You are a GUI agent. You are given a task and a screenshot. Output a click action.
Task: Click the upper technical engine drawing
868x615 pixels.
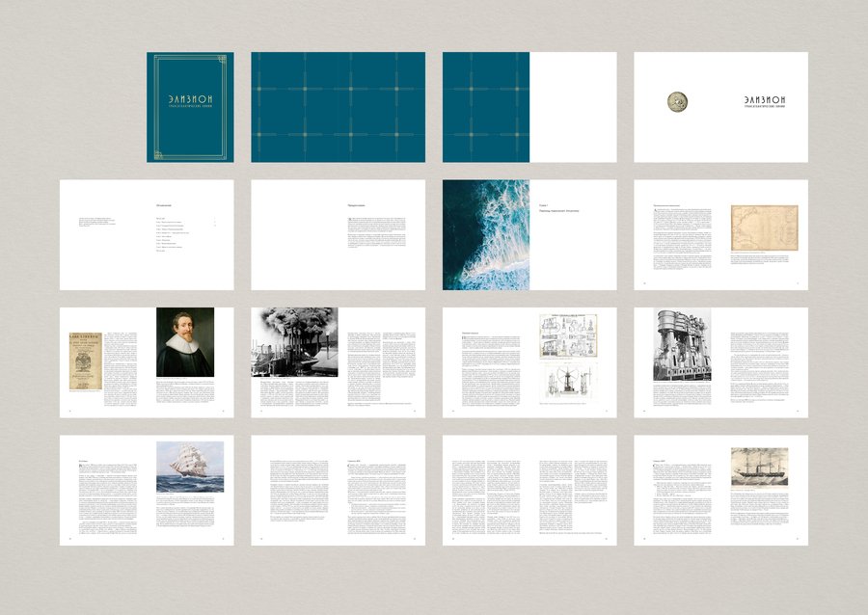(568, 335)
